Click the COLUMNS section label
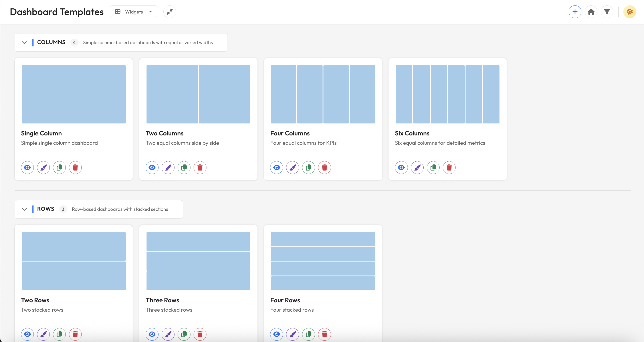 pyautogui.click(x=51, y=42)
